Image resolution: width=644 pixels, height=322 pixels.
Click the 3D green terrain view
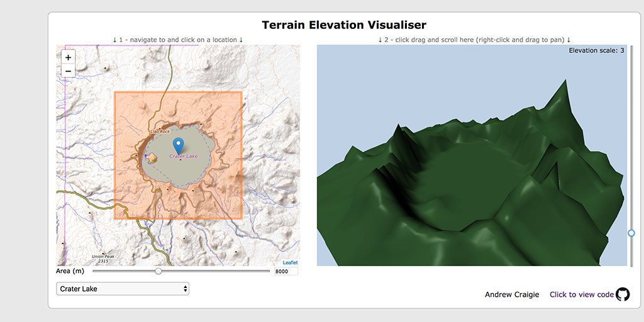point(472,155)
